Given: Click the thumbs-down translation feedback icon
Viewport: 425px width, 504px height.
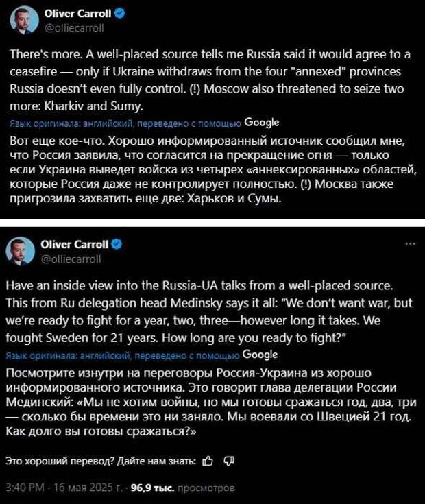Looking at the screenshot, I should (x=229, y=461).
